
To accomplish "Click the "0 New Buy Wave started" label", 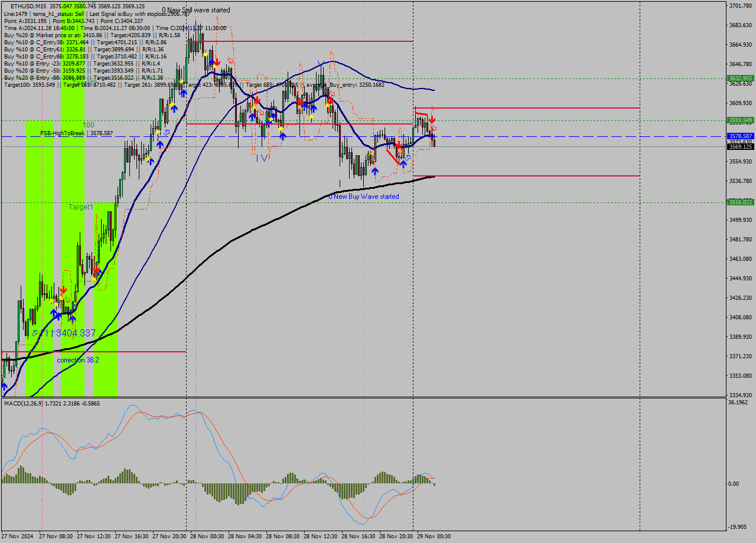I will coord(364,196).
